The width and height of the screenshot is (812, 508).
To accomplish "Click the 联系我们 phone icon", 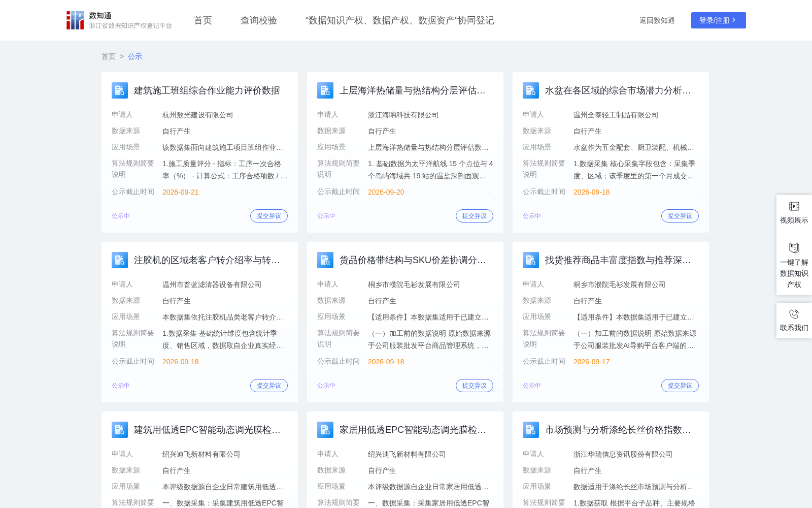I will 794,314.
